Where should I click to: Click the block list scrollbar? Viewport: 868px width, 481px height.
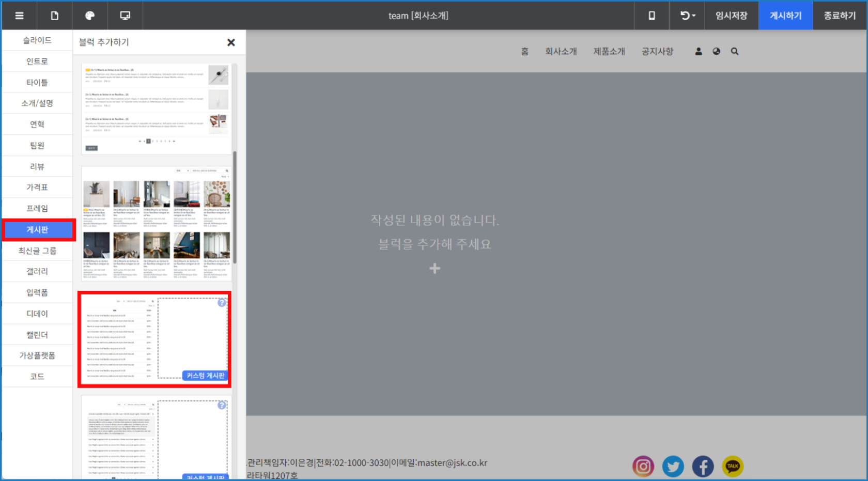coord(235,207)
